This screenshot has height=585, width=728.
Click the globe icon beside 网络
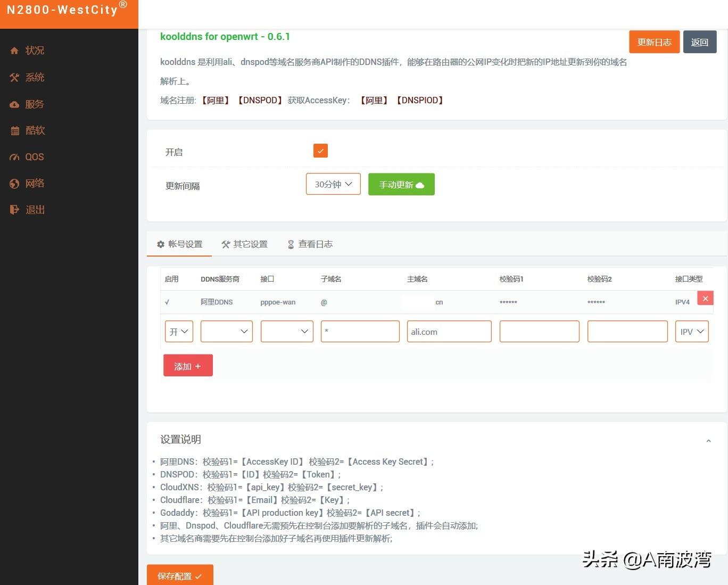(14, 184)
